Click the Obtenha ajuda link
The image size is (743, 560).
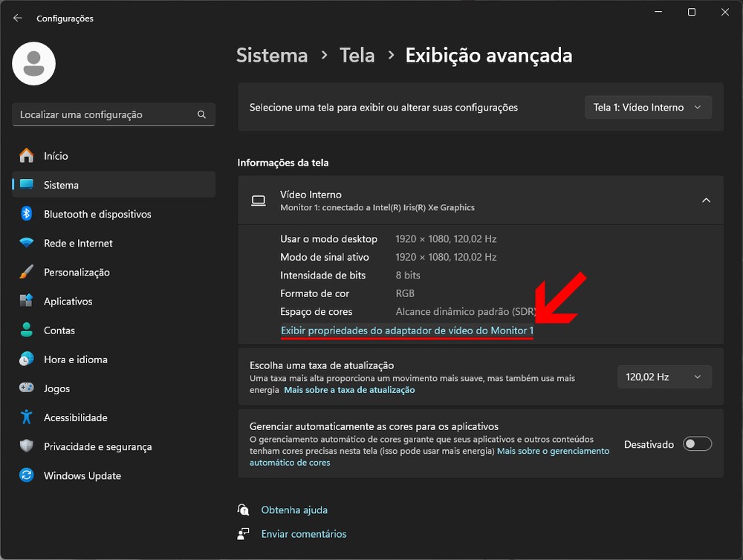coord(294,510)
